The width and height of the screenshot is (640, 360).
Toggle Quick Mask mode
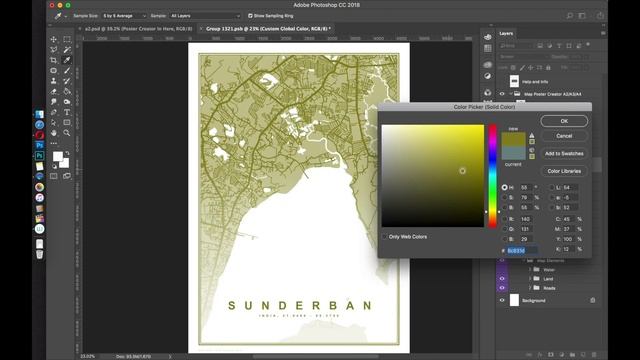pyautogui.click(x=53, y=176)
